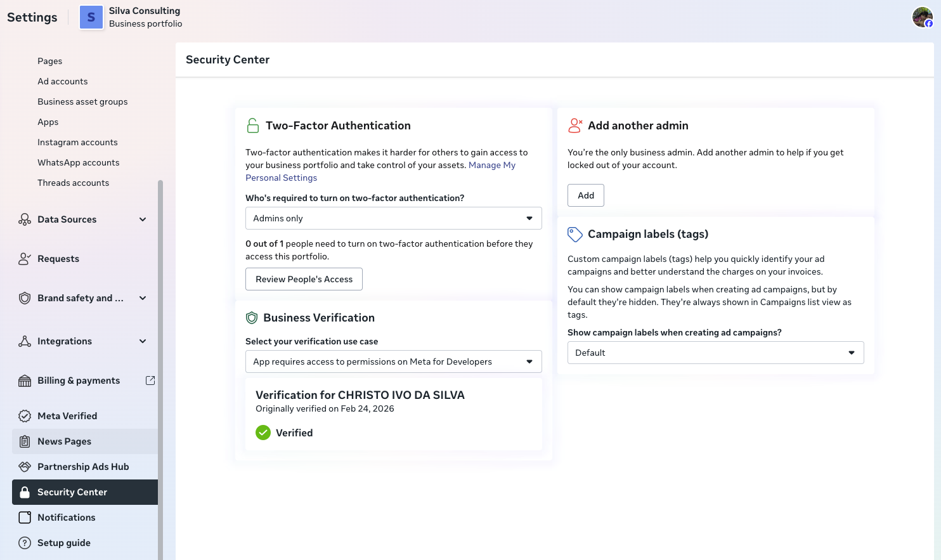Click the Setup guide question mark icon
Viewport: 941px width, 560px height.
[x=25, y=543]
